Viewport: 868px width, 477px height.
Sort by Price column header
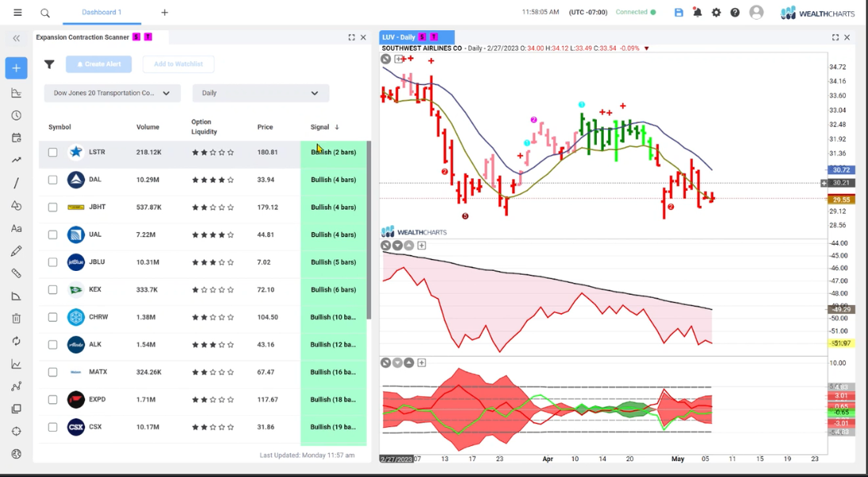pos(266,128)
